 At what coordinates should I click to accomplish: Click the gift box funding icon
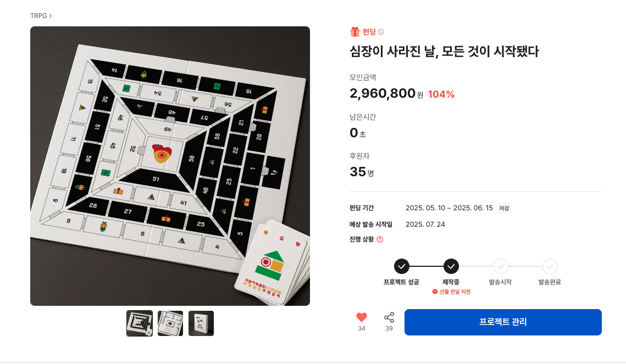(355, 32)
